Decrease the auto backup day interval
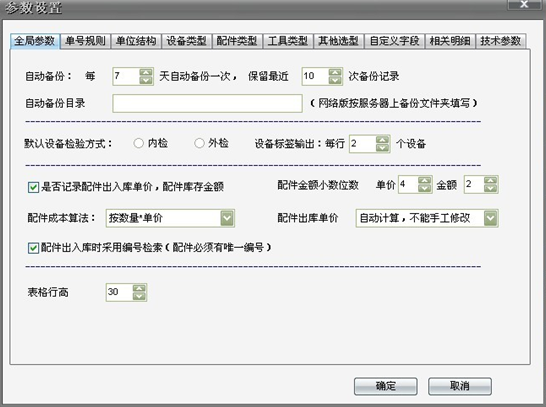The image size is (546, 407). coord(146,80)
